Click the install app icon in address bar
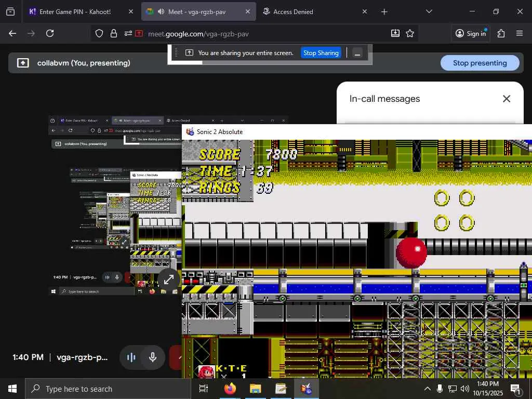The height and width of the screenshot is (399, 532). pyautogui.click(x=395, y=33)
